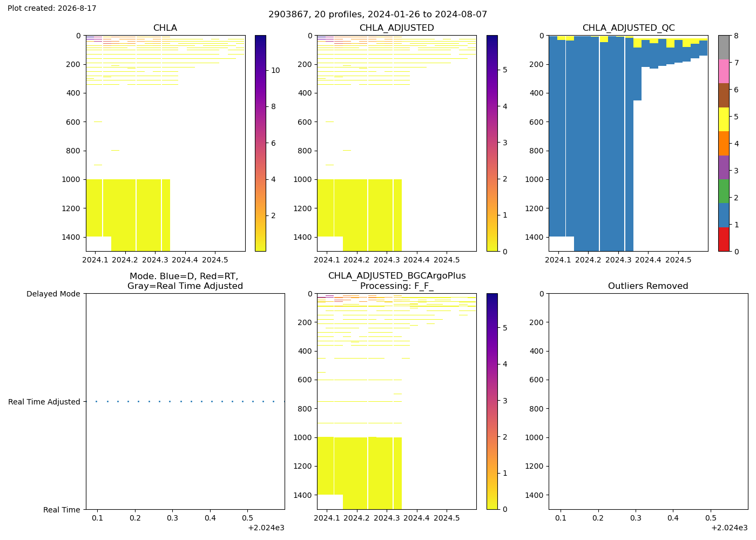This screenshot has height=540, width=756.
Task: Select the 'Real Time Adjusted' axis label
Action: point(44,402)
